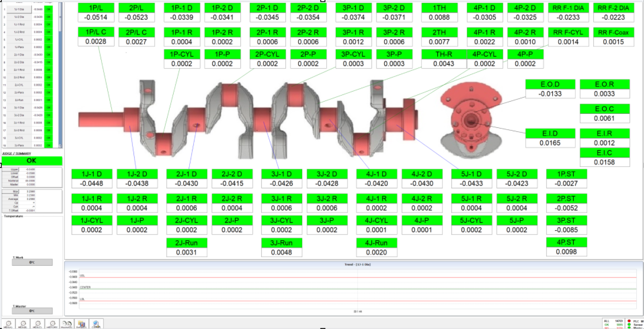The width and height of the screenshot is (644, 329).
Task: Click the RR F-CYL measurement label
Action: (567, 32)
